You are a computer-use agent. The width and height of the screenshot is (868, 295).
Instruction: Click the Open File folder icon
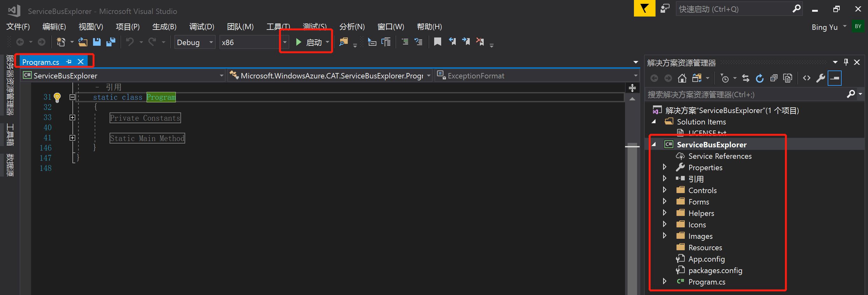point(83,42)
